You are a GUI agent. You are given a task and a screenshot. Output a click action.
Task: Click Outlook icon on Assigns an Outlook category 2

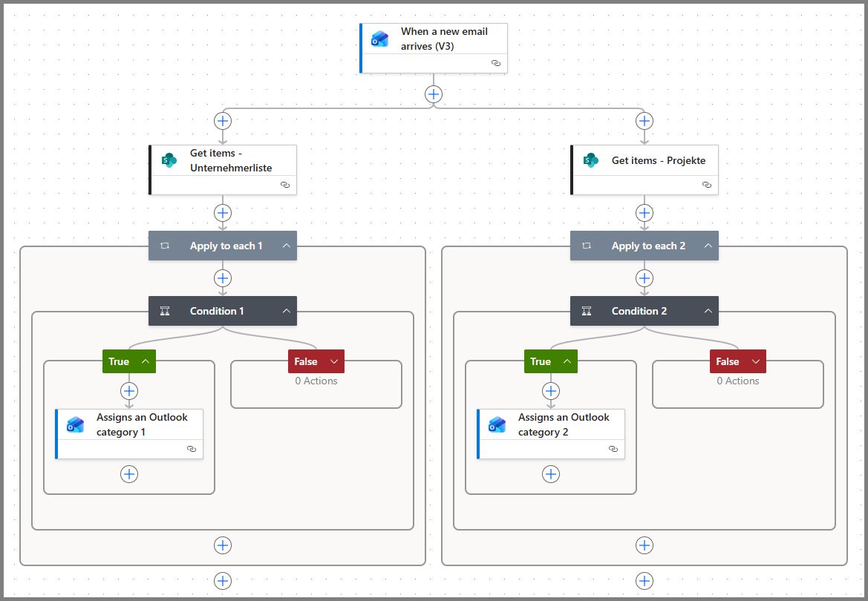497,424
